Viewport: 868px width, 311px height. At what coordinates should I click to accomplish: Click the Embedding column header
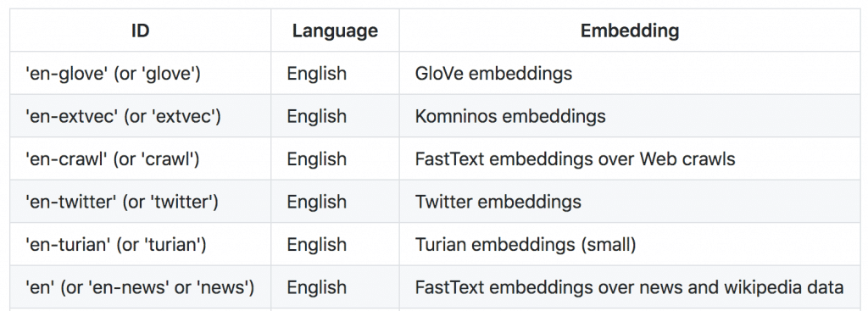coord(630,31)
